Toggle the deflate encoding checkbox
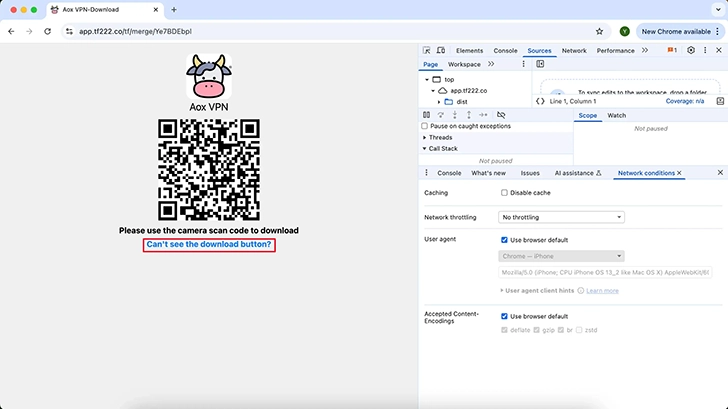 504,330
